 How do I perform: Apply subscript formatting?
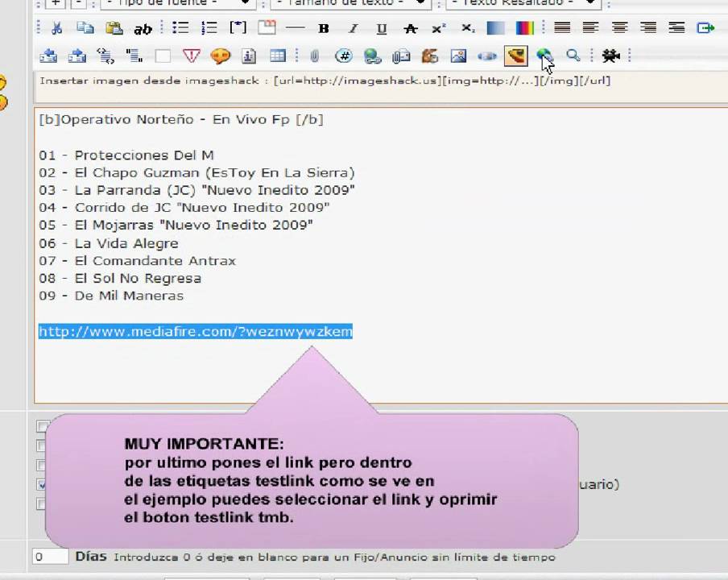468,28
